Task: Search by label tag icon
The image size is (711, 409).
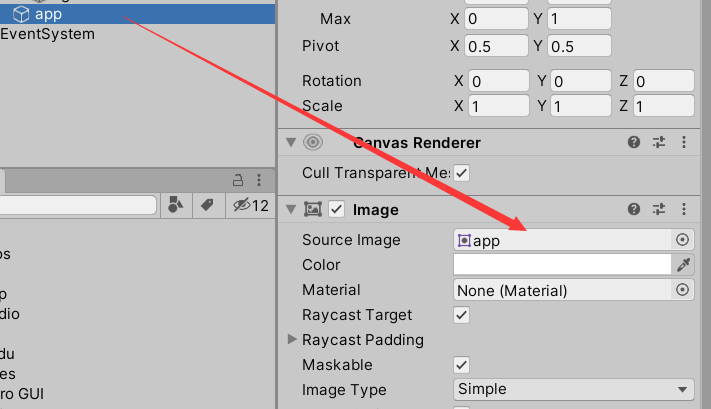Action: 207,205
